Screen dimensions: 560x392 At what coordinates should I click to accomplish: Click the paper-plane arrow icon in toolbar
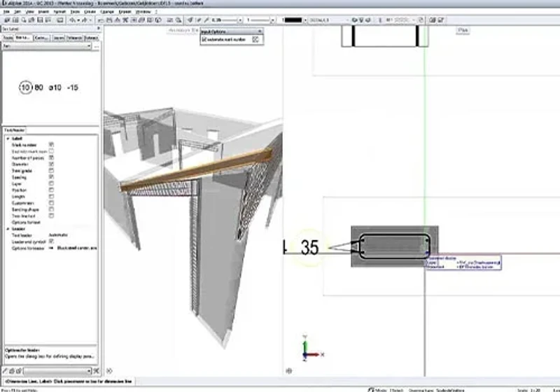coord(190,20)
